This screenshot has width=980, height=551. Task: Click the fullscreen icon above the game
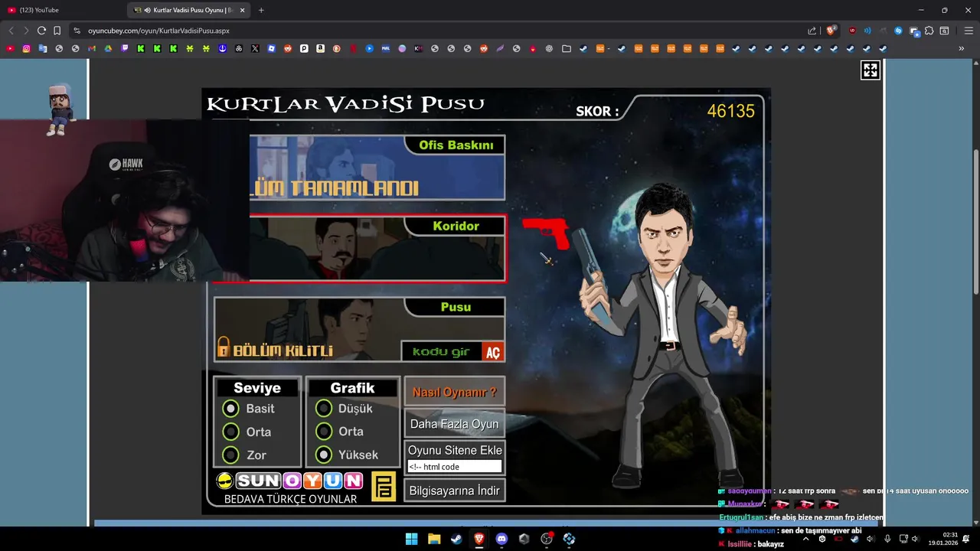point(871,70)
